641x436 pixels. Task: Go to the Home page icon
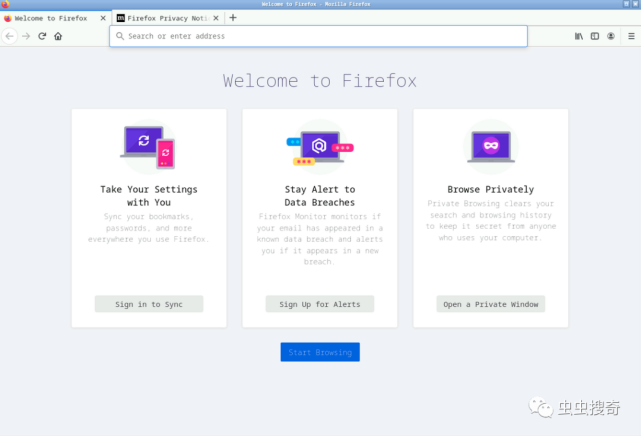coord(58,36)
